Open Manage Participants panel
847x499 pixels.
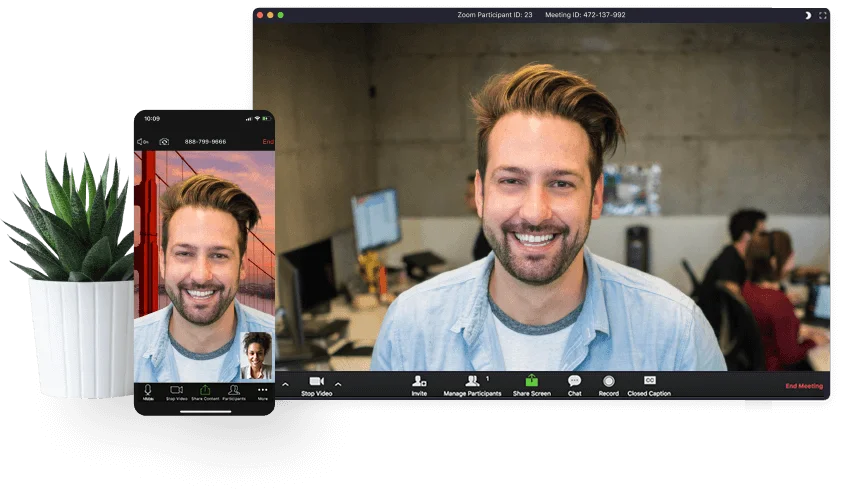pos(472,382)
